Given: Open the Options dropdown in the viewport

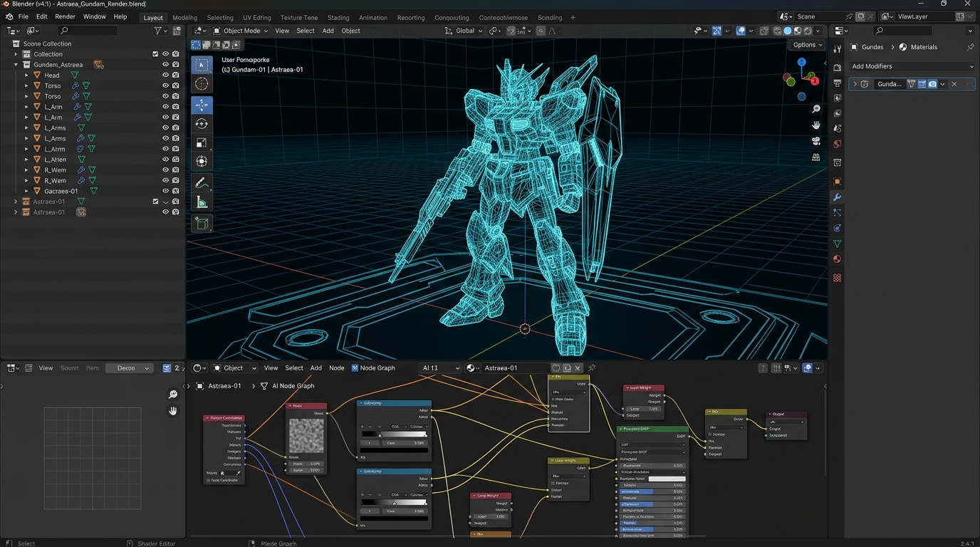Looking at the screenshot, I should [808, 45].
